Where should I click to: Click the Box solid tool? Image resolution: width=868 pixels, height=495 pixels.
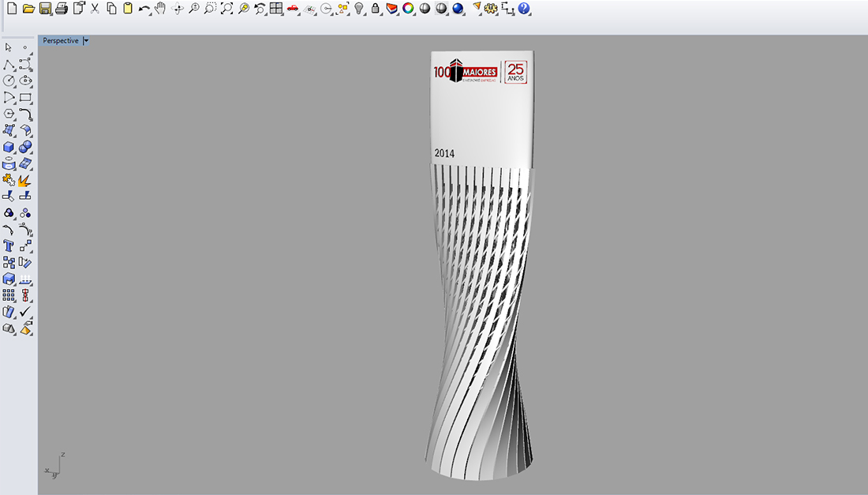tap(9, 148)
